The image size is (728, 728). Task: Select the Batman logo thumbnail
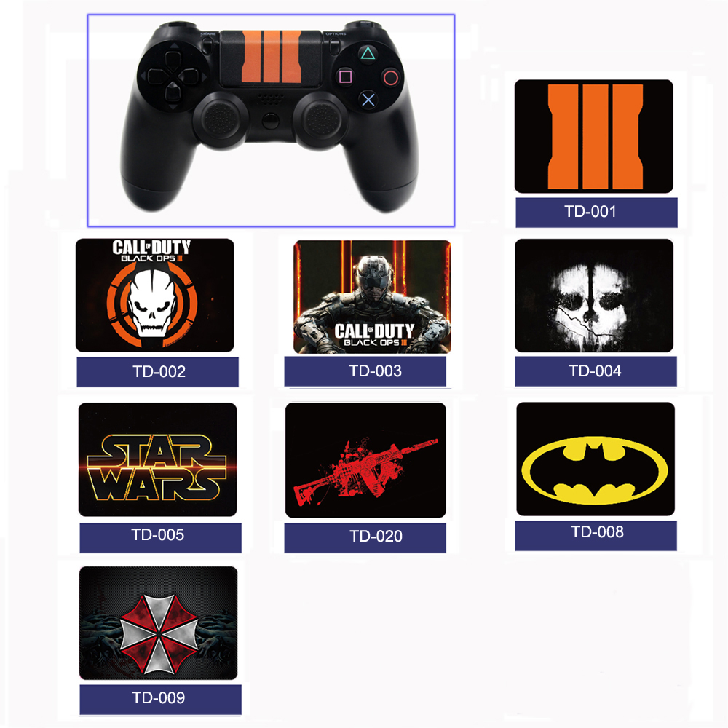click(x=596, y=459)
